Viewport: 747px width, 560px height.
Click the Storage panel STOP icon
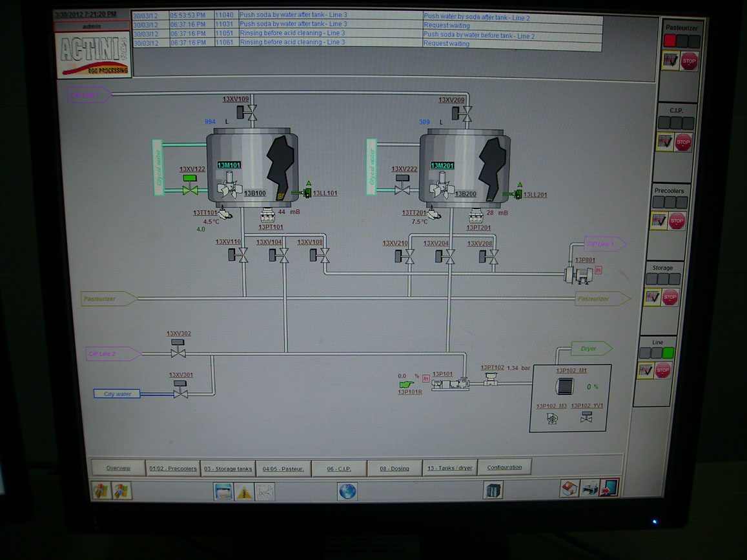pos(670,297)
